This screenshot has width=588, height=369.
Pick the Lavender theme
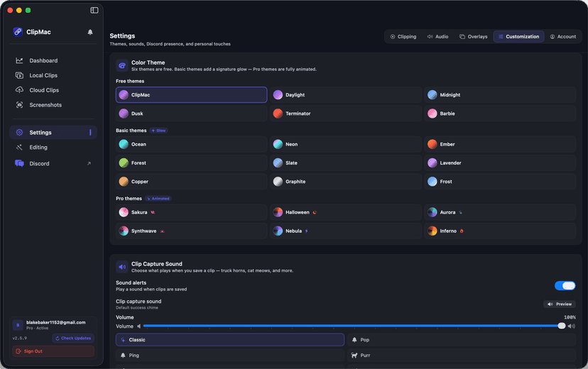coord(500,163)
